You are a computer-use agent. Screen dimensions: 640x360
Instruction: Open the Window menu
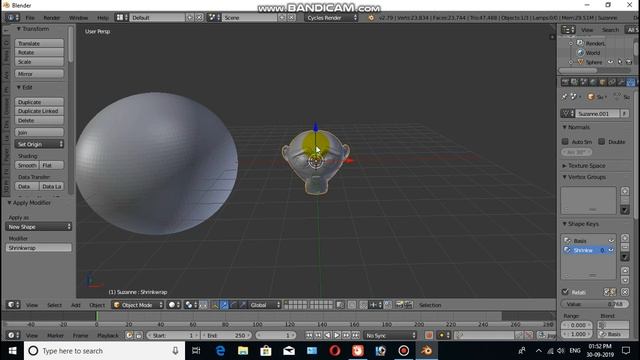click(78, 18)
